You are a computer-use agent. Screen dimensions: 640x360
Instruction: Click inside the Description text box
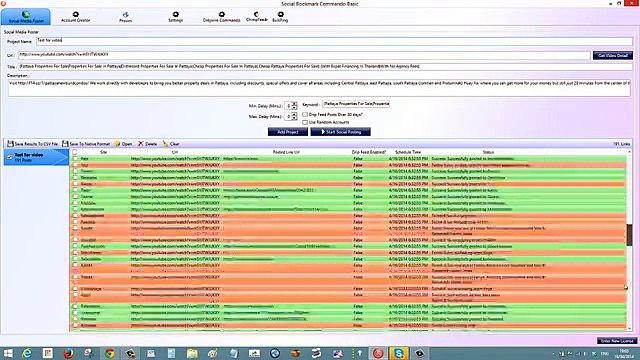pyautogui.click(x=319, y=88)
